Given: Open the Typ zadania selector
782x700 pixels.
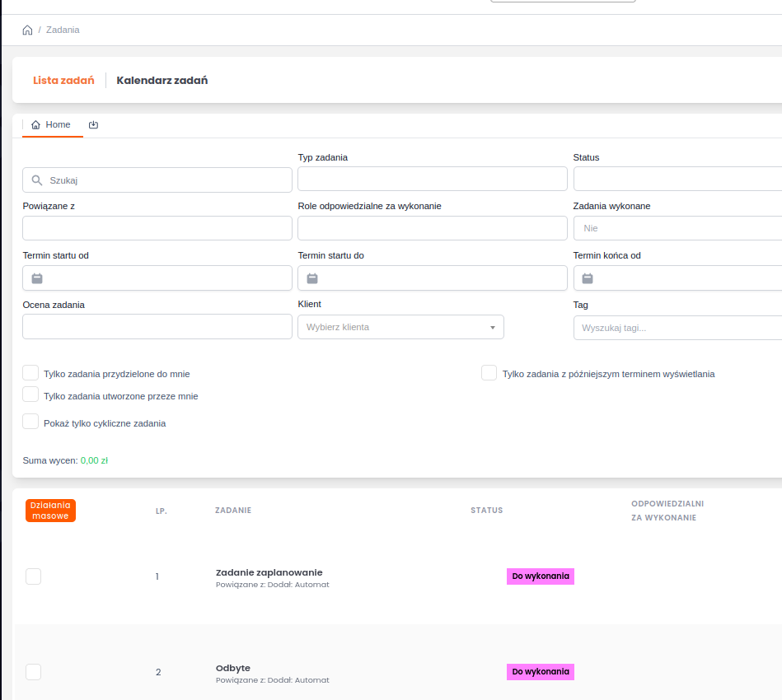Looking at the screenshot, I should (432, 179).
